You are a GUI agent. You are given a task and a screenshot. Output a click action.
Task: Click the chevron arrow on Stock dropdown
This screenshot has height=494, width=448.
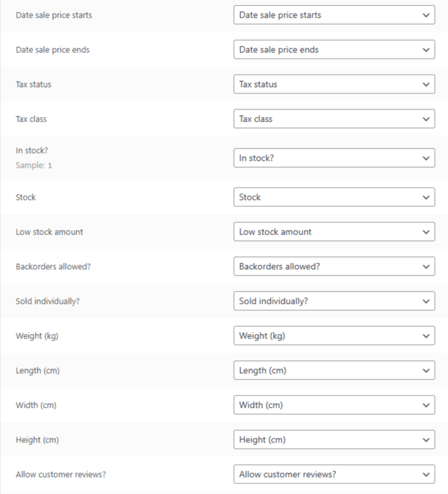[x=426, y=197]
